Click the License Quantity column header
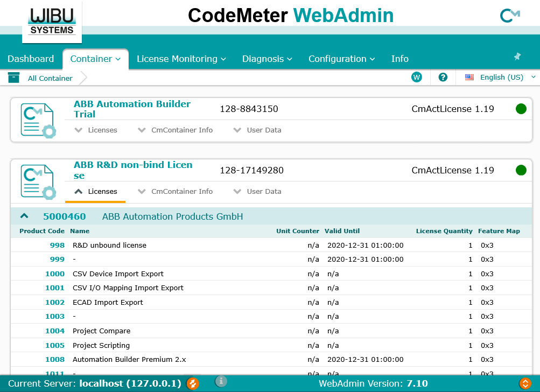The image size is (540, 392). point(444,231)
